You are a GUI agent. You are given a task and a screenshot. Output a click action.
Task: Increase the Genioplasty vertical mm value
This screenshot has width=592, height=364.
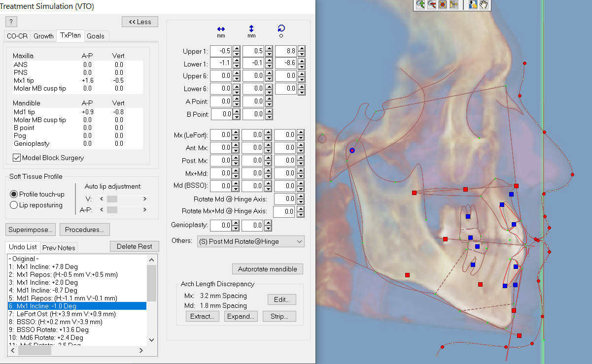click(269, 223)
